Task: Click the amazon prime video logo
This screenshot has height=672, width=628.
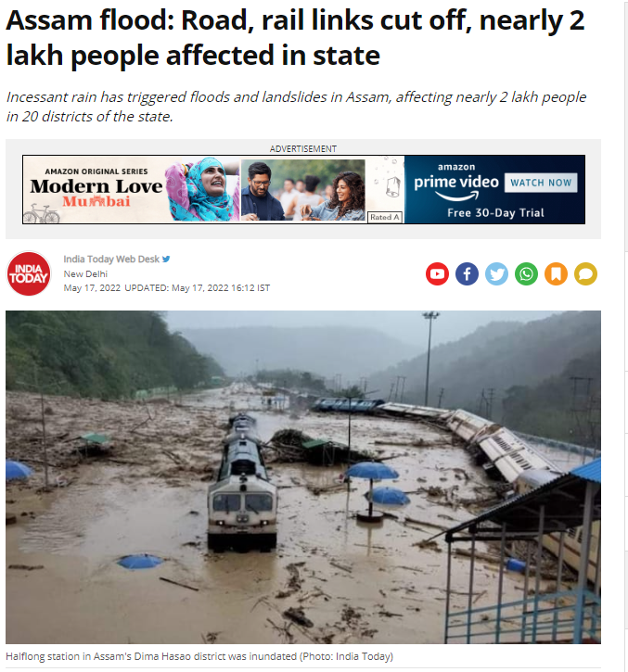Action: coord(456,182)
